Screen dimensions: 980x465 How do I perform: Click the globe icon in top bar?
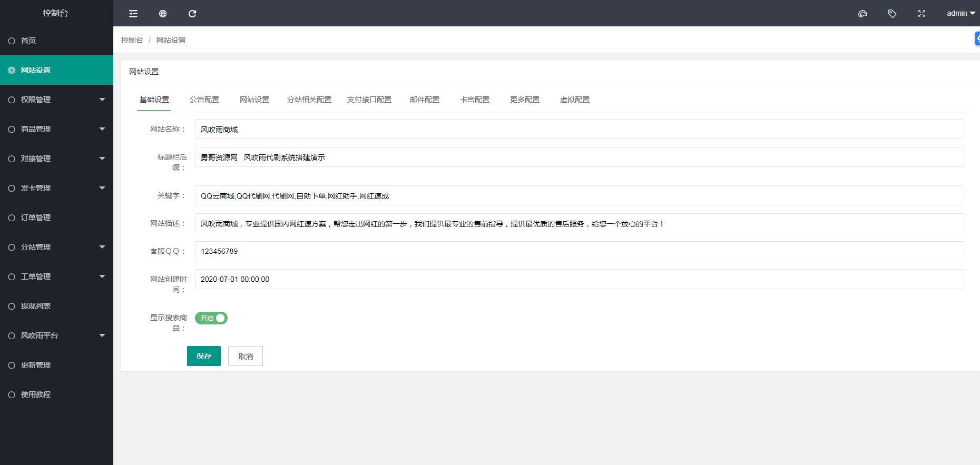coord(163,14)
